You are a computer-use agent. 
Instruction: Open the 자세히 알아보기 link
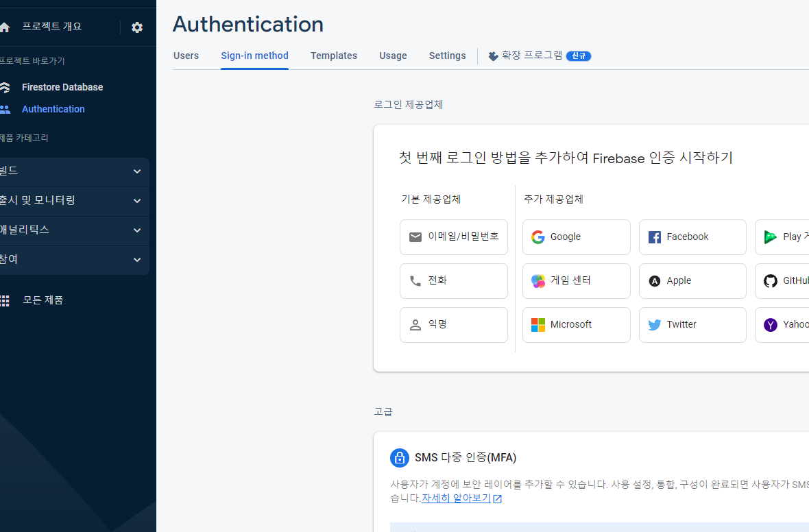tap(456, 498)
